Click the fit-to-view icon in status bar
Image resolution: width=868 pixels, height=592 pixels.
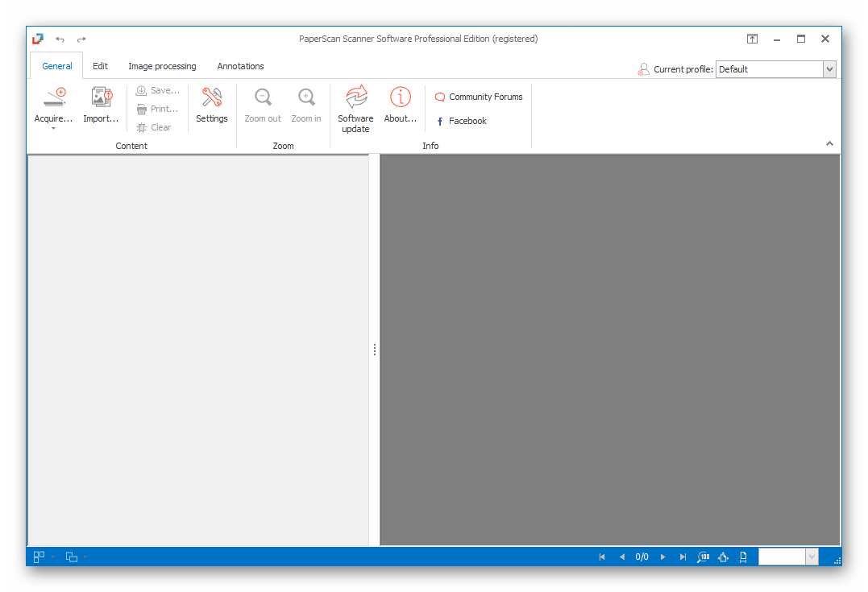click(723, 557)
